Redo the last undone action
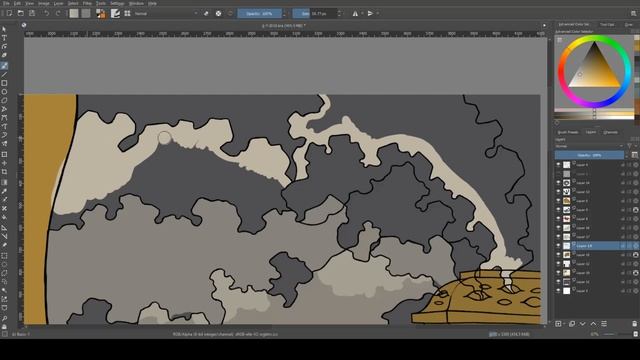The width and height of the screenshot is (640, 360). pyautogui.click(x=58, y=13)
